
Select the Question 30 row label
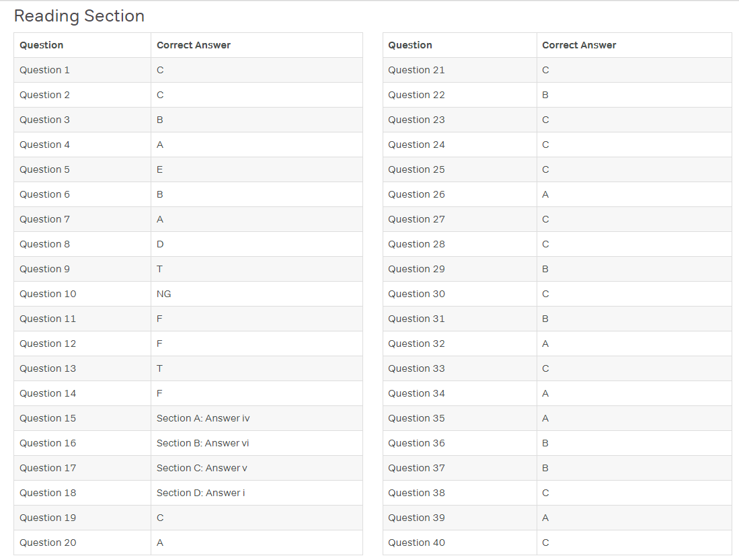416,294
